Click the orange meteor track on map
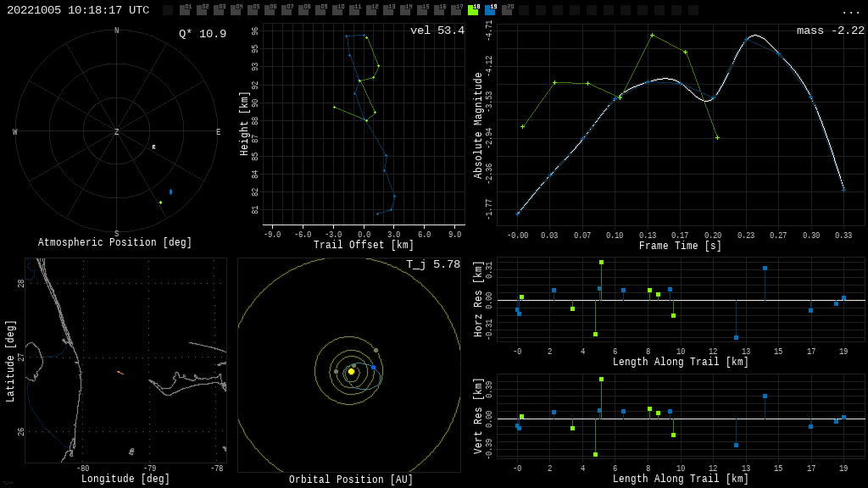Viewport: 868px width, 488px height. [120, 372]
